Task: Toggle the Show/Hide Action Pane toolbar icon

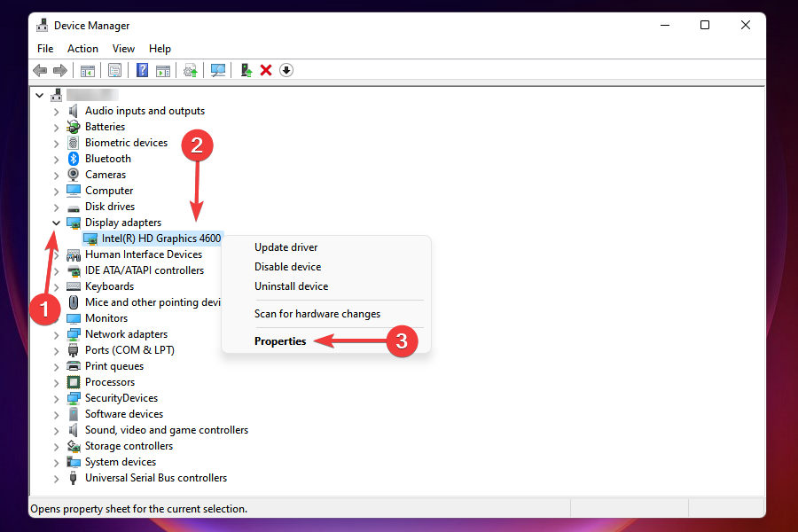Action: (x=163, y=70)
